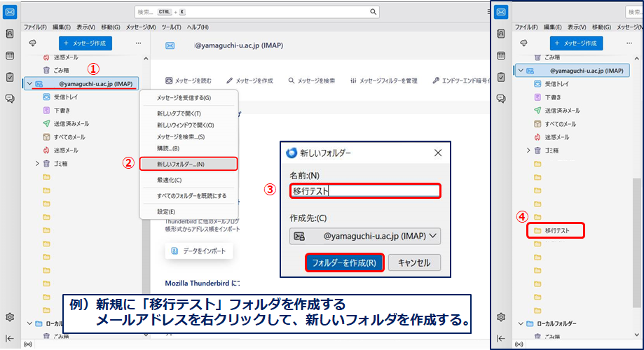Open Calendar icon in left window sidebar

tap(10, 55)
